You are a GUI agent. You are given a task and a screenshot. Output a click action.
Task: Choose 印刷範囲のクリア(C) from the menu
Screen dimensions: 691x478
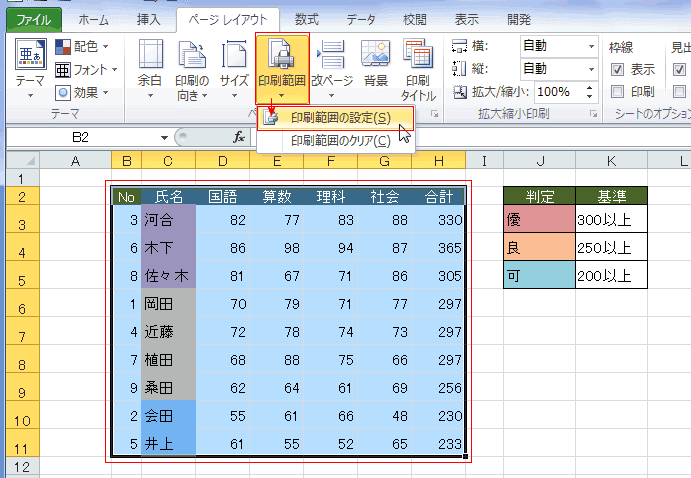[x=335, y=141]
